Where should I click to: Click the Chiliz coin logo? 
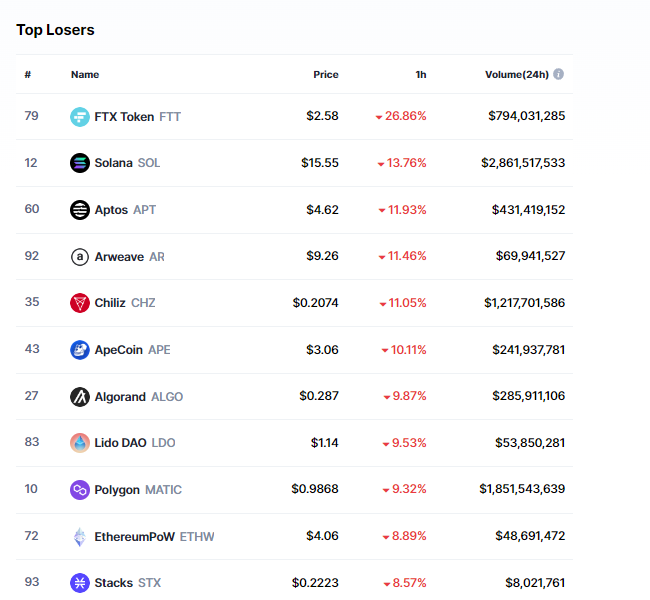80,303
